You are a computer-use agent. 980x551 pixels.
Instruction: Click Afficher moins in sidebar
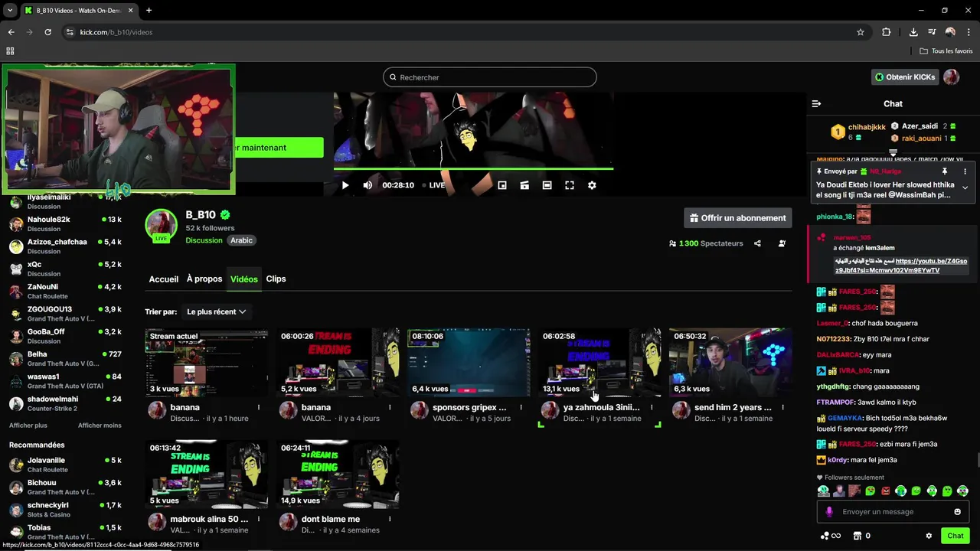100,425
